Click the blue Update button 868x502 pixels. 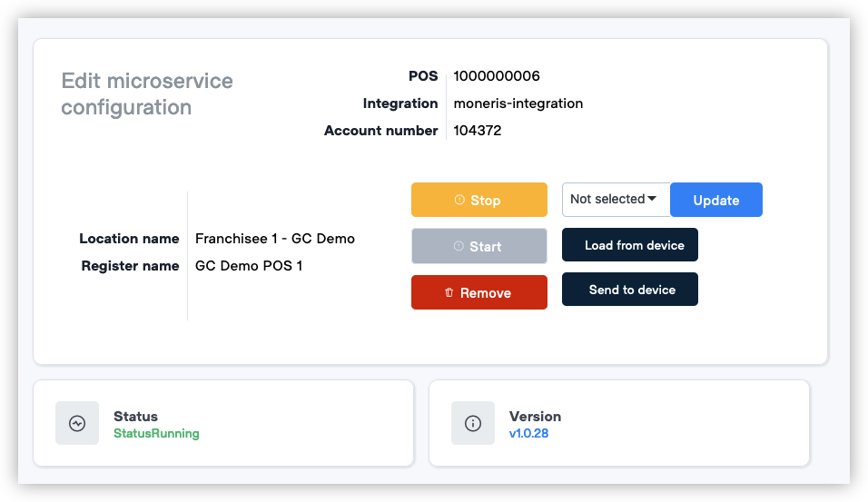tap(716, 200)
